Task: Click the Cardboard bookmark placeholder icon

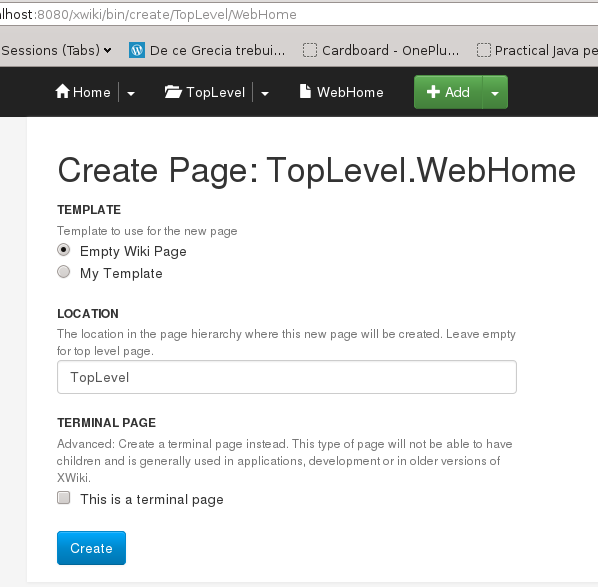Action: [x=310, y=50]
